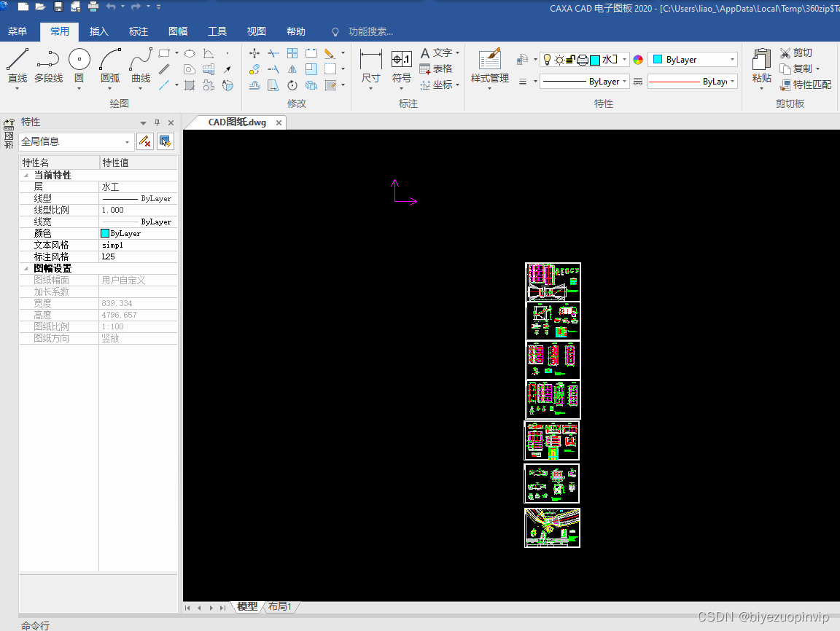Click the 表格 table button

436,69
